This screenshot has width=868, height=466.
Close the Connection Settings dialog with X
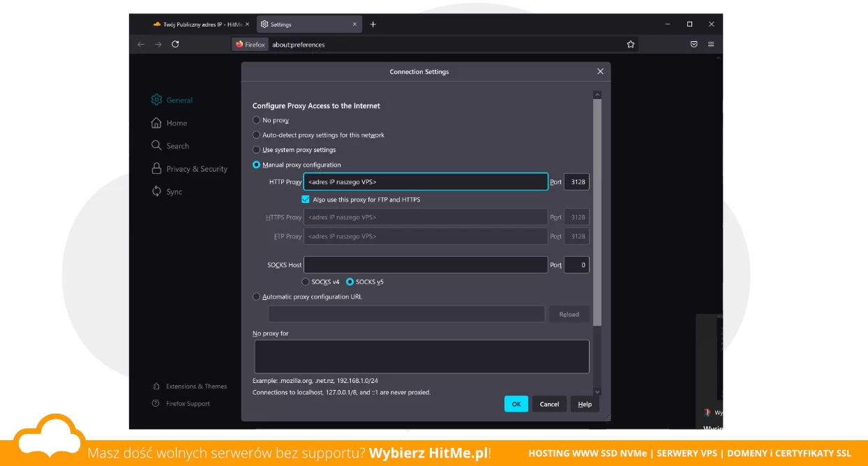click(x=600, y=71)
